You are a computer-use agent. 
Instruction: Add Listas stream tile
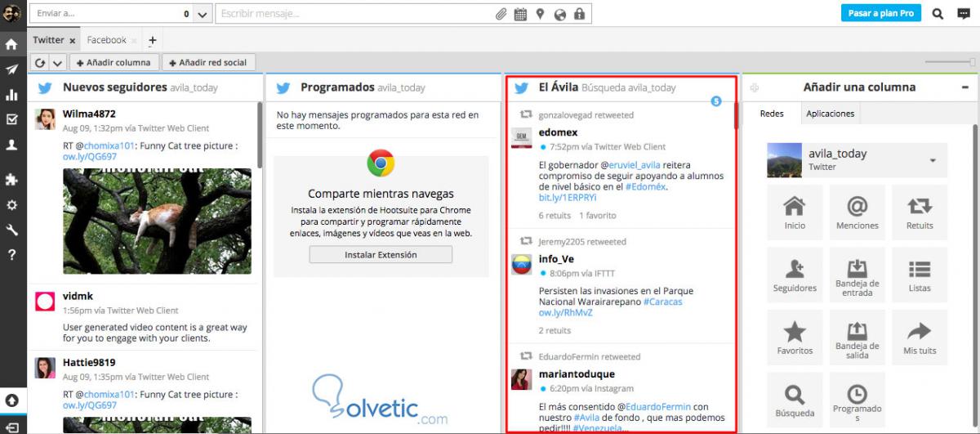920,275
